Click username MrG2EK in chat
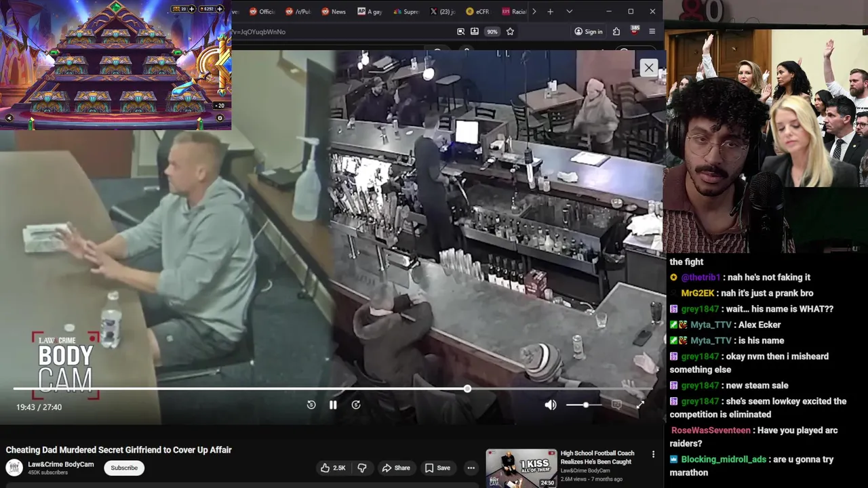 click(x=698, y=293)
